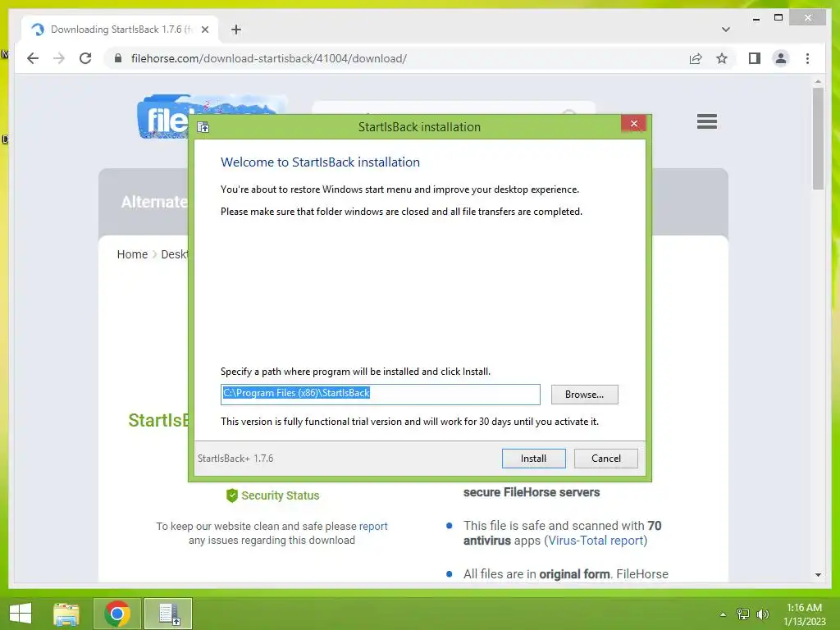Click 'StartIsBack+ 1.7.6' version label
The height and width of the screenshot is (630, 840).
[x=235, y=459]
